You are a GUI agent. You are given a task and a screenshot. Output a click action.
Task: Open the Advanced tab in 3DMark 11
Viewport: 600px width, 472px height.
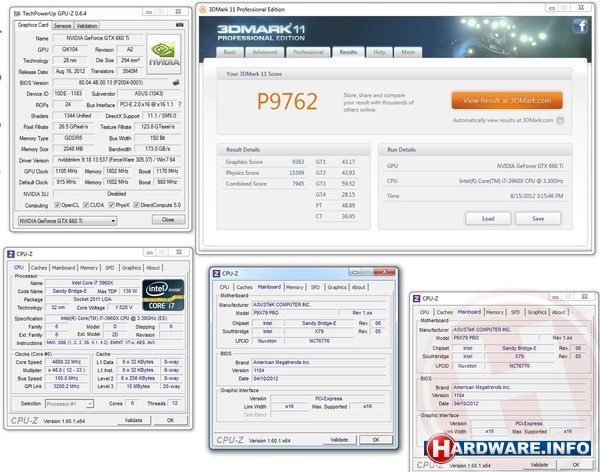264,52
